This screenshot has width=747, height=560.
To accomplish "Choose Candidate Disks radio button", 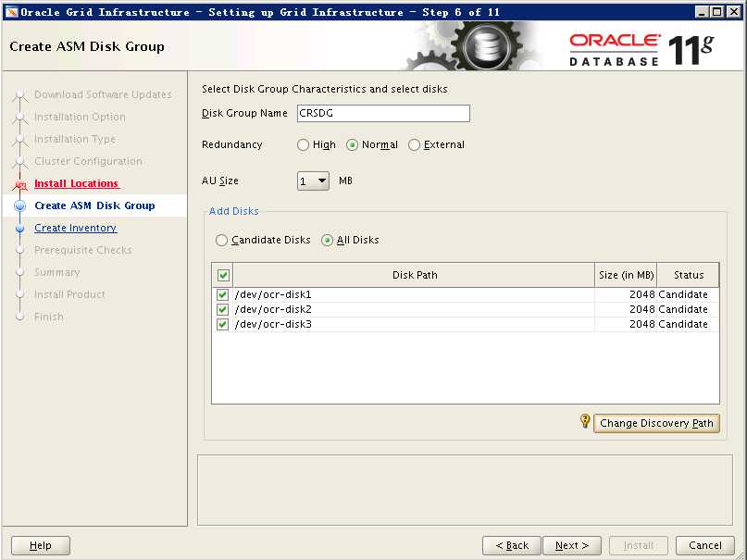I will click(221, 240).
